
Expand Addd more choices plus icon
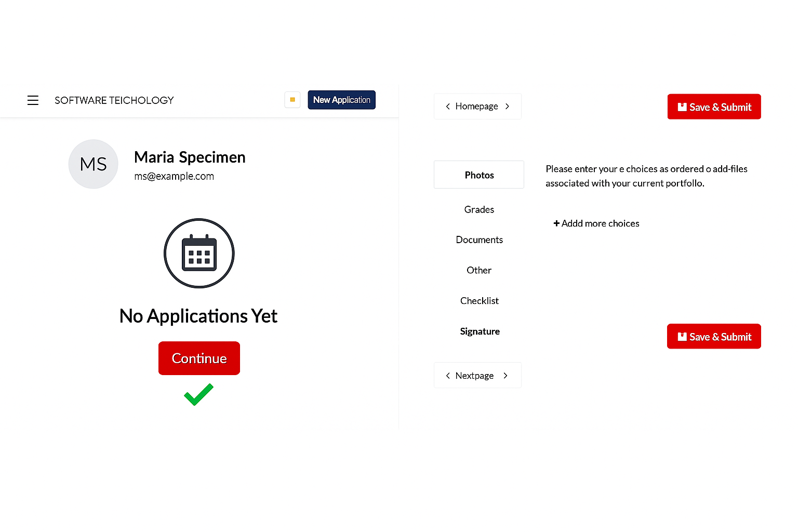click(x=556, y=223)
